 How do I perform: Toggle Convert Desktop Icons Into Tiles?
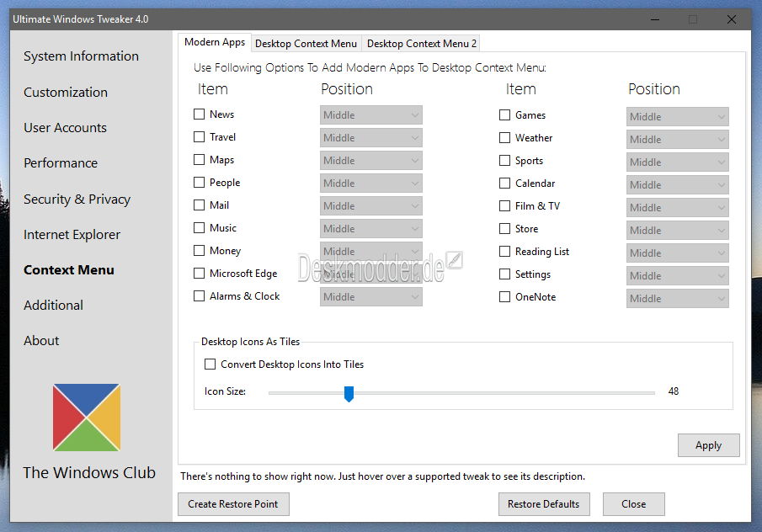tap(210, 364)
